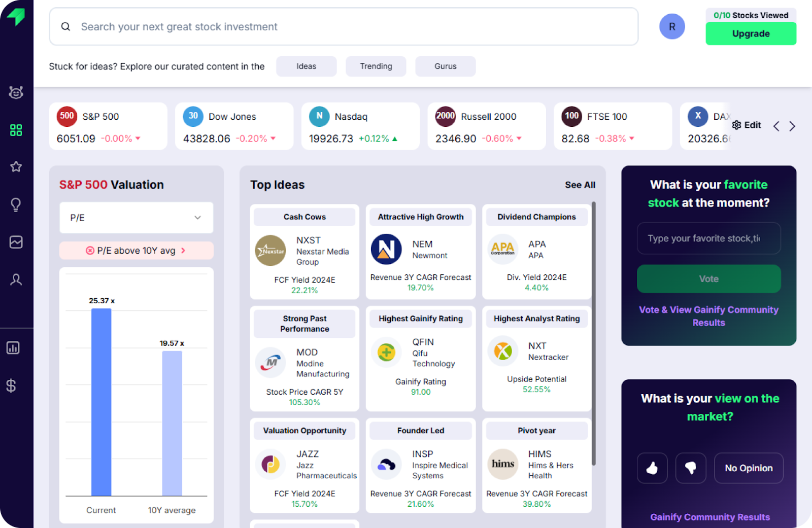Show next indices with right chevron
This screenshot has height=528, width=812.
pyautogui.click(x=792, y=126)
